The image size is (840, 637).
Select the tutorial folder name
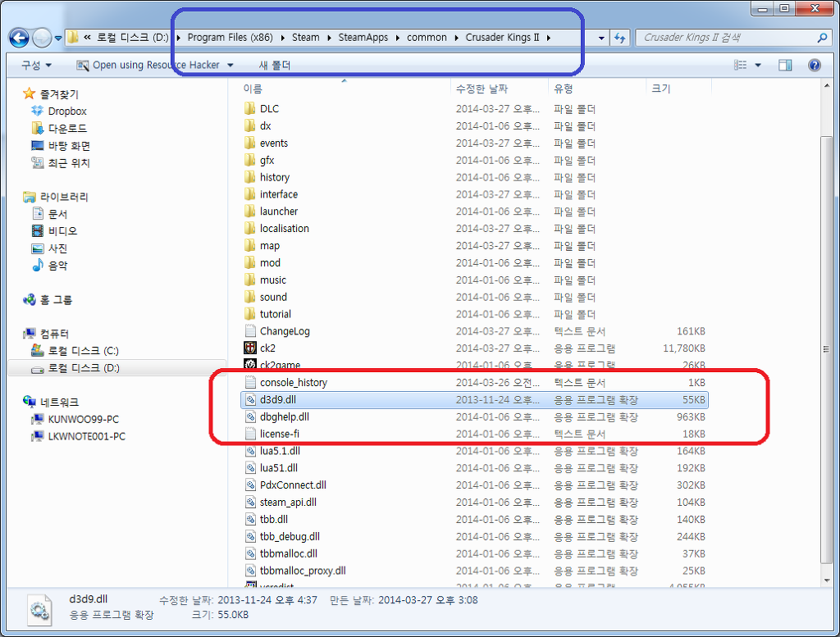(x=276, y=314)
